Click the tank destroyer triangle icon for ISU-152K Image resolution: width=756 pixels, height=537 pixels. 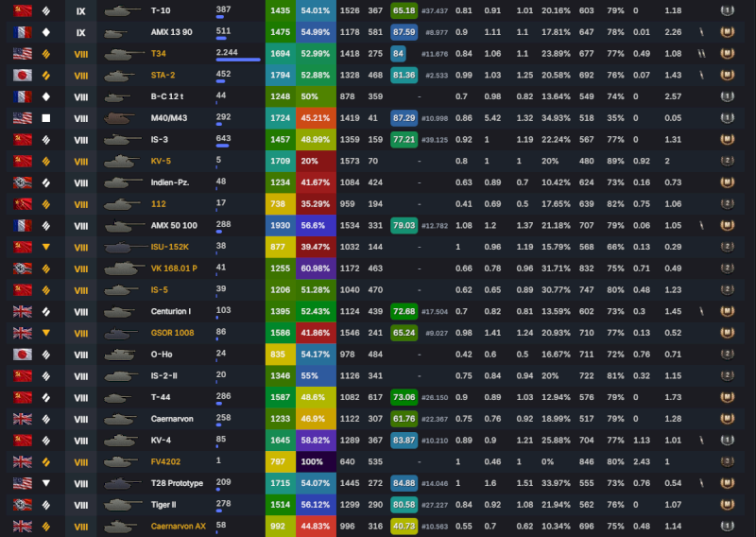(46, 247)
